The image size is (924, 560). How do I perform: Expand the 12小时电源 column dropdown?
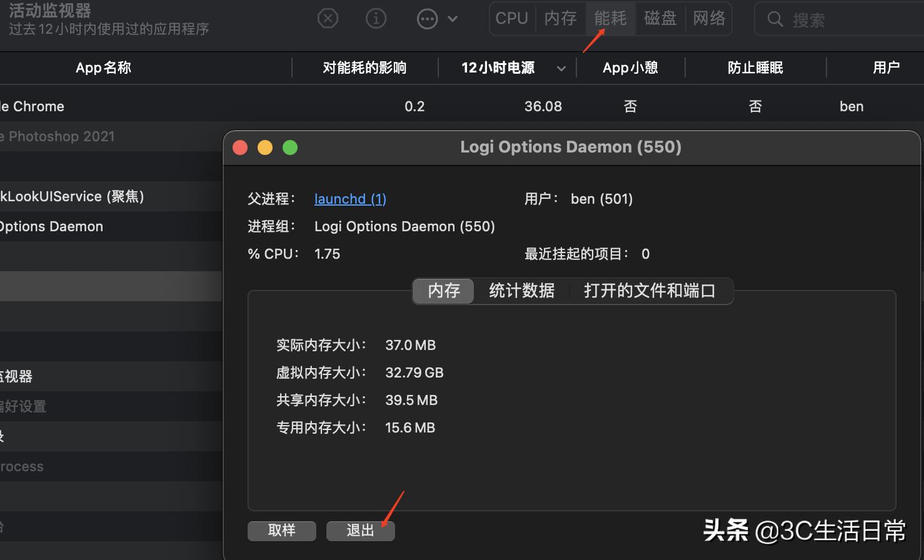click(x=561, y=68)
